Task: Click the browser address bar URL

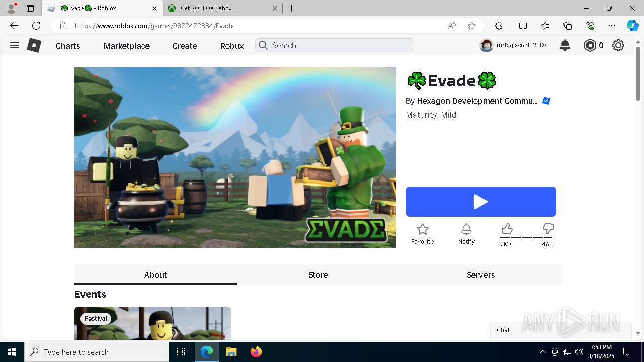Action: [x=154, y=26]
